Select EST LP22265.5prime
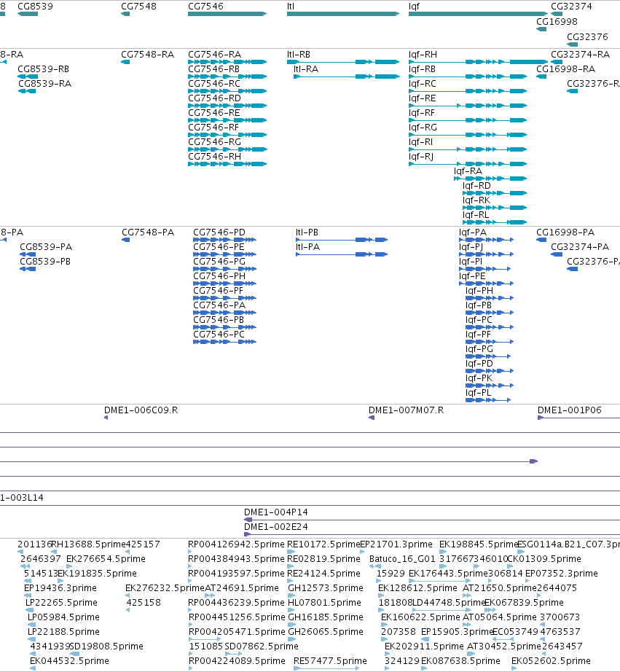The height and width of the screenshot is (672, 620). coord(62,603)
